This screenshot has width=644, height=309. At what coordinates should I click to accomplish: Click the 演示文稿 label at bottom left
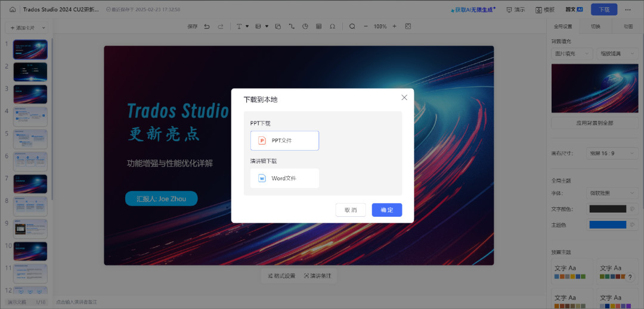click(17, 302)
